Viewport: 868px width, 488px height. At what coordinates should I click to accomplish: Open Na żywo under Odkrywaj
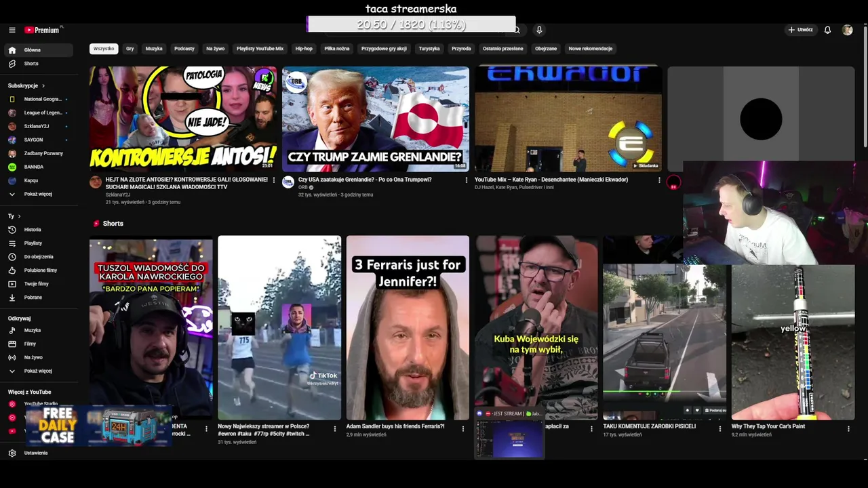tap(38, 357)
